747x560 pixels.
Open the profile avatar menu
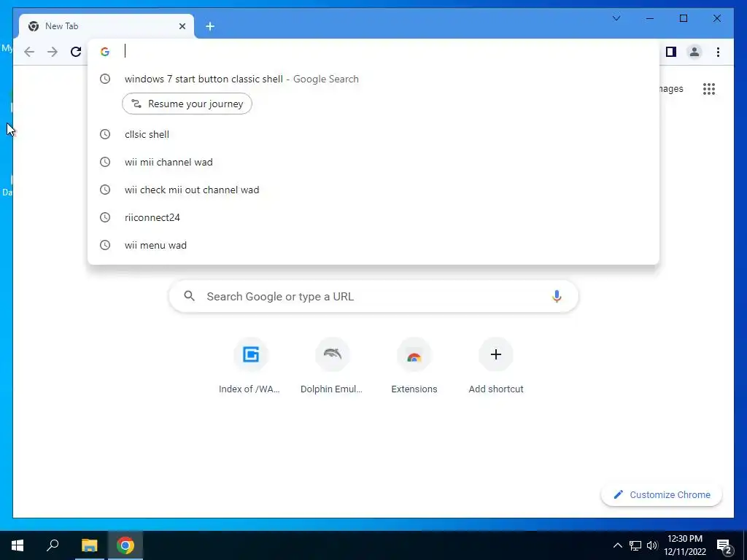(694, 52)
